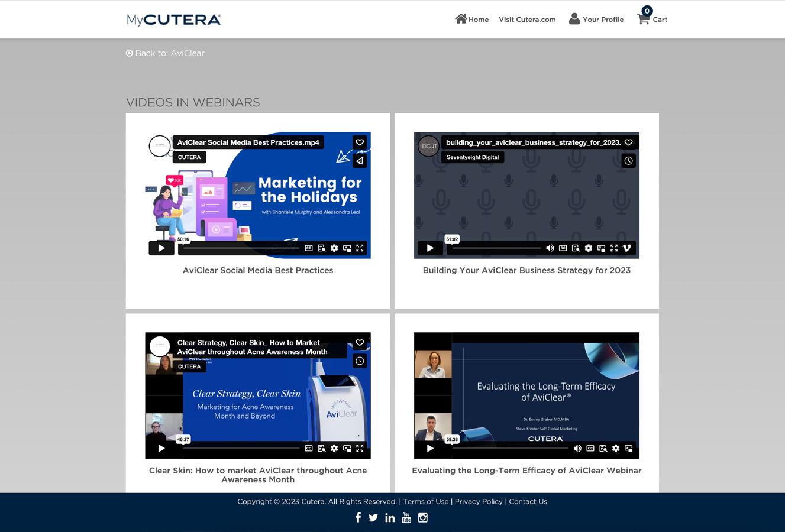Open transcript in Evaluating Long-Term Efficacy player
785x532 pixels.
[603, 449]
